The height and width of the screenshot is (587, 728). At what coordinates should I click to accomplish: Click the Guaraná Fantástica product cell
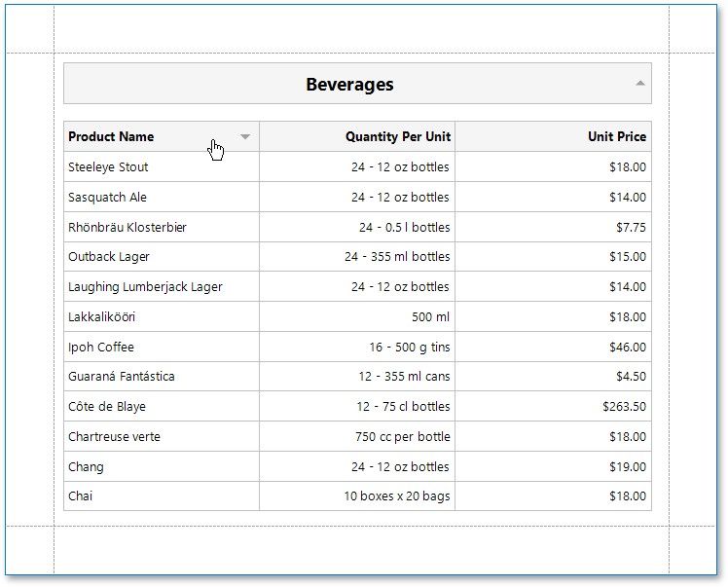(x=122, y=377)
